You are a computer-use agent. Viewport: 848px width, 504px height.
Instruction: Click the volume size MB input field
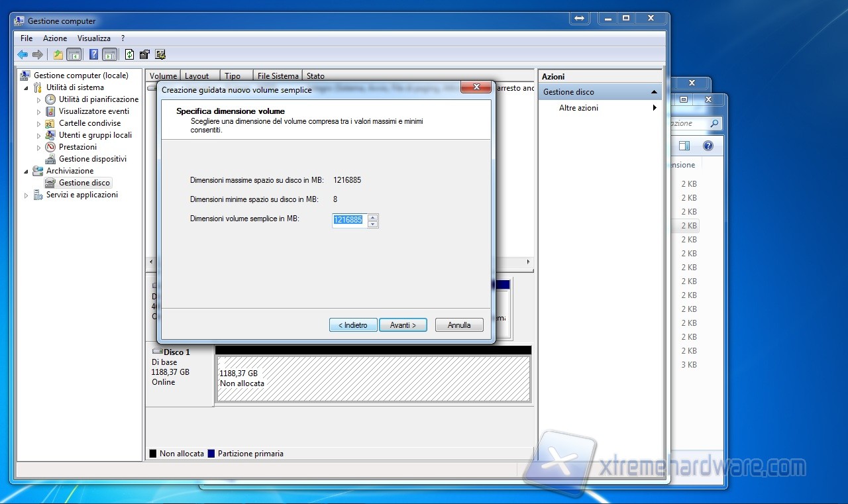348,220
